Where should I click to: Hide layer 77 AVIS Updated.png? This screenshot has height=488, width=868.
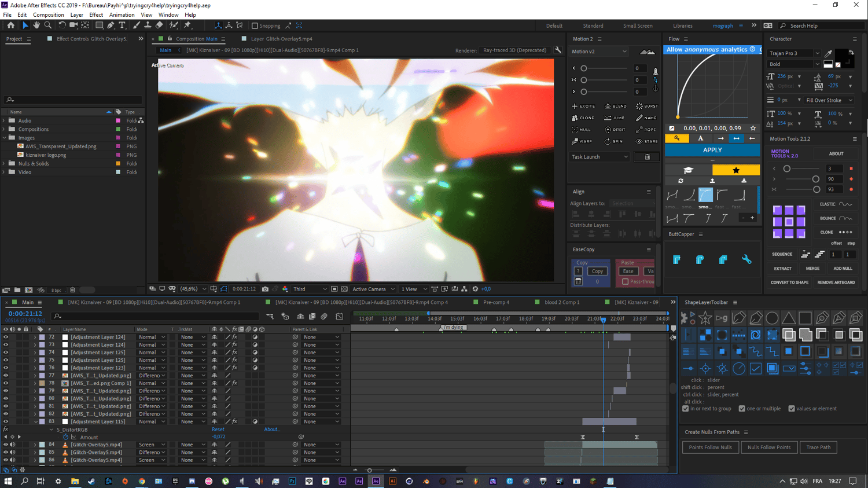6,375
